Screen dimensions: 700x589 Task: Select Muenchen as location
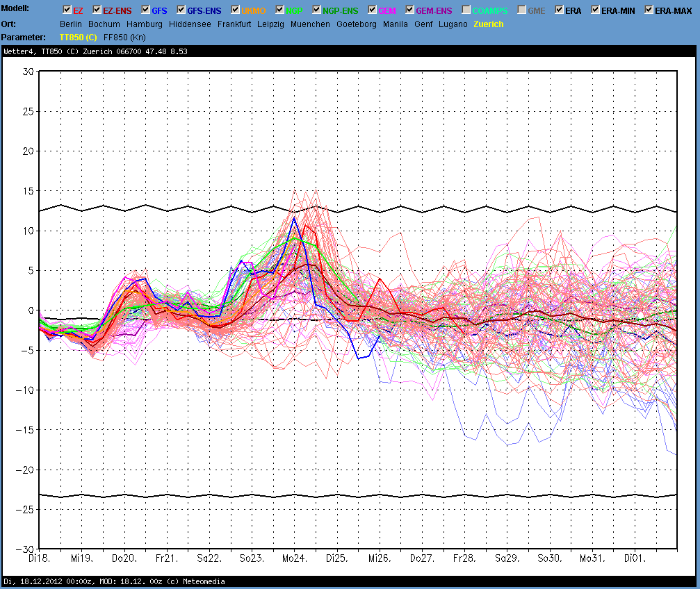click(x=310, y=24)
